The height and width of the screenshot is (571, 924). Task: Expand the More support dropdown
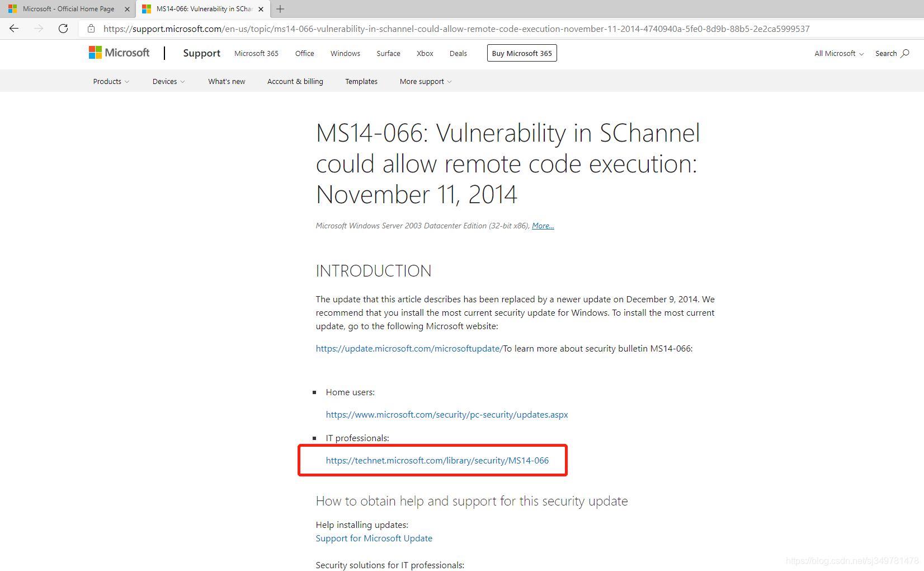coord(426,81)
